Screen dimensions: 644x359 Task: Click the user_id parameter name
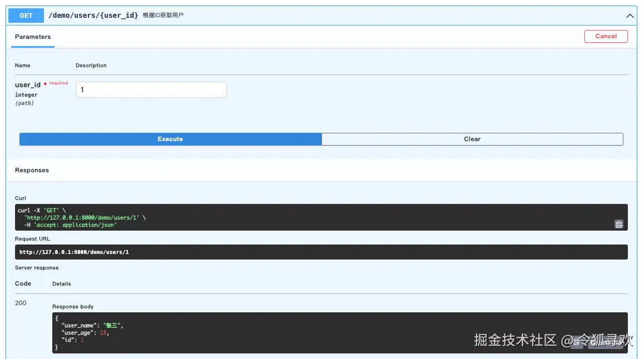(28, 85)
